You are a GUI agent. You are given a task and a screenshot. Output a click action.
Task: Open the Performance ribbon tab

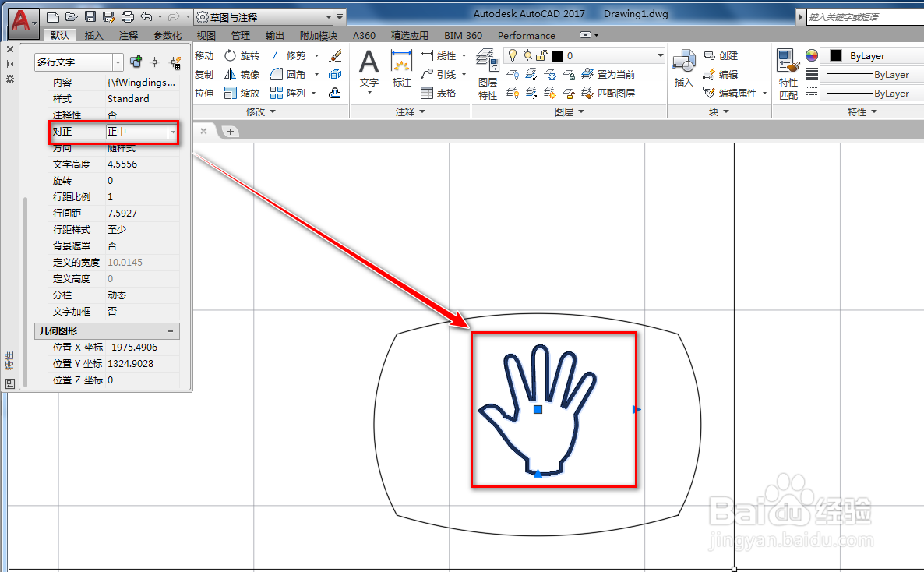[x=526, y=35]
